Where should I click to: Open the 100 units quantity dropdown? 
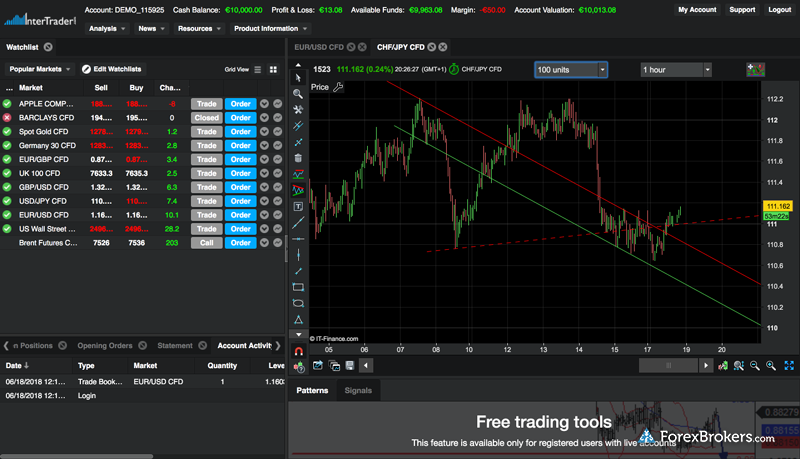tap(571, 70)
